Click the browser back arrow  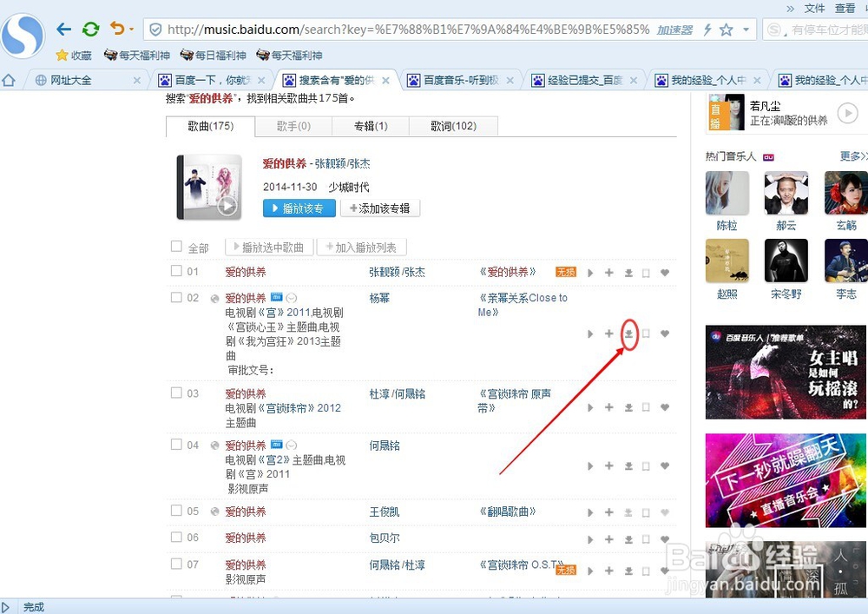[64, 29]
